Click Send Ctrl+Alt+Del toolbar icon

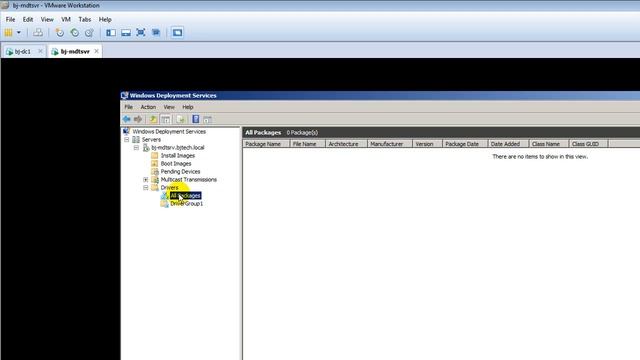38,33
